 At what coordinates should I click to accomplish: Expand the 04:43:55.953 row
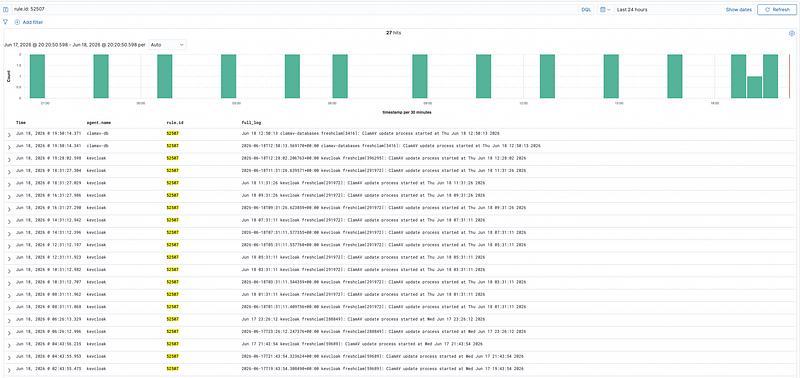(x=9, y=357)
